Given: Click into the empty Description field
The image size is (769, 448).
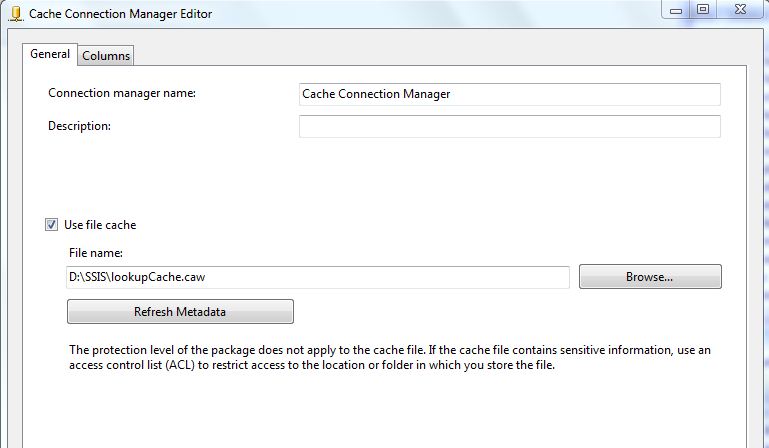Looking at the screenshot, I should 509,126.
